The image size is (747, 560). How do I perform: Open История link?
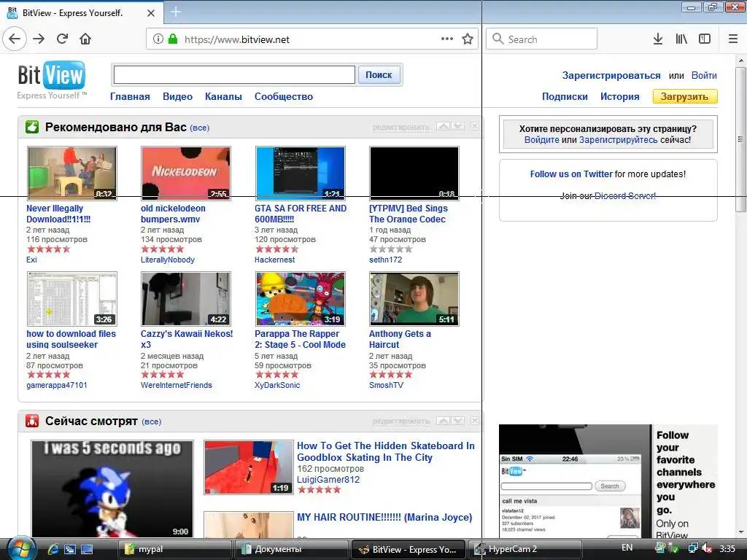click(619, 97)
